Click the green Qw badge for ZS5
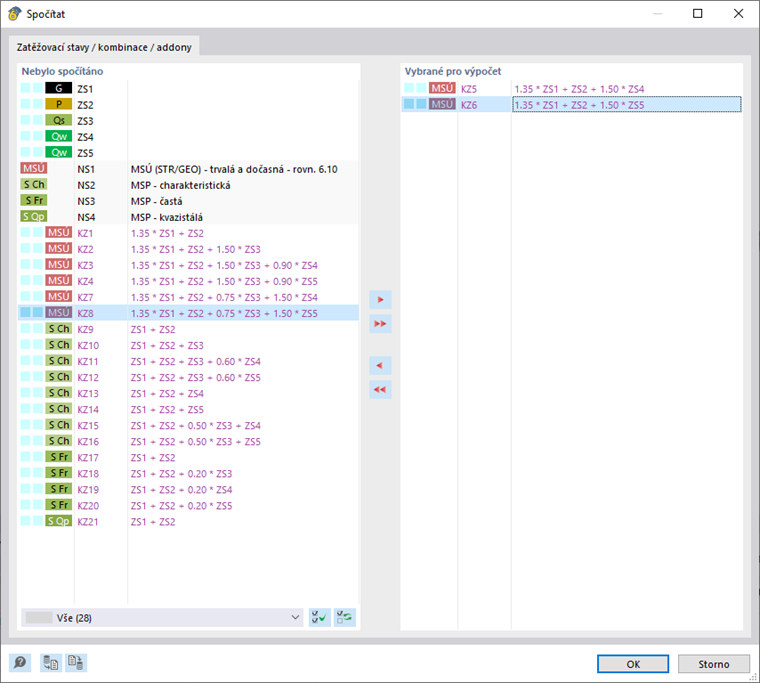The image size is (760, 683). point(59,152)
